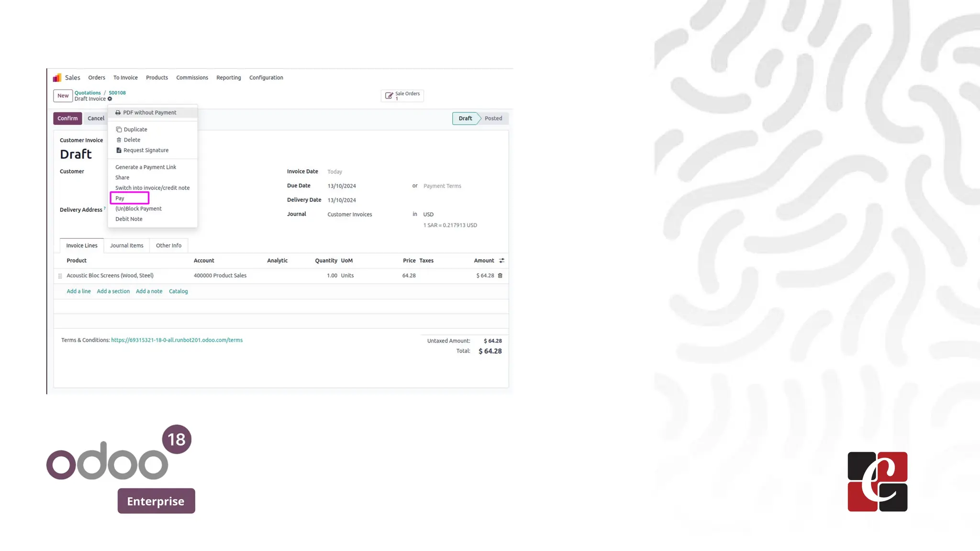Click the Sales app logo icon

point(57,77)
